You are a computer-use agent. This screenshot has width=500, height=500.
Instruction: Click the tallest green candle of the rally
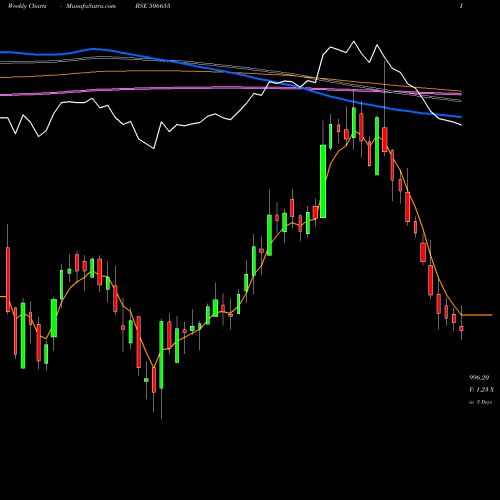coord(323,181)
